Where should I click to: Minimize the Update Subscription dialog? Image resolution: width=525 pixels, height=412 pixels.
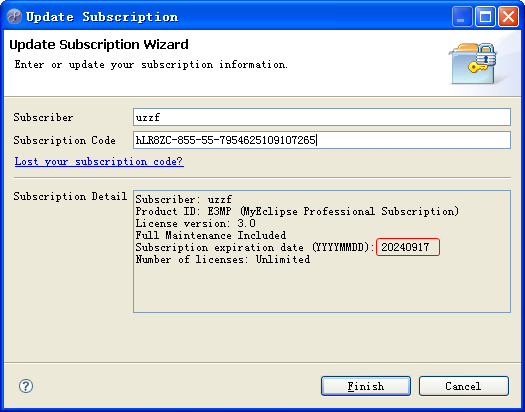(462, 16)
